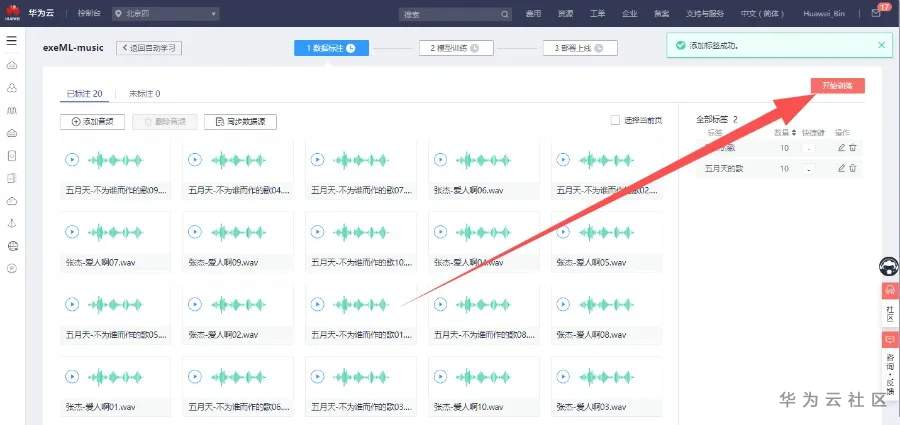Image resolution: width=900 pixels, height=425 pixels.
Task: Delete the 五月天的歌 label
Action: pyautogui.click(x=853, y=168)
